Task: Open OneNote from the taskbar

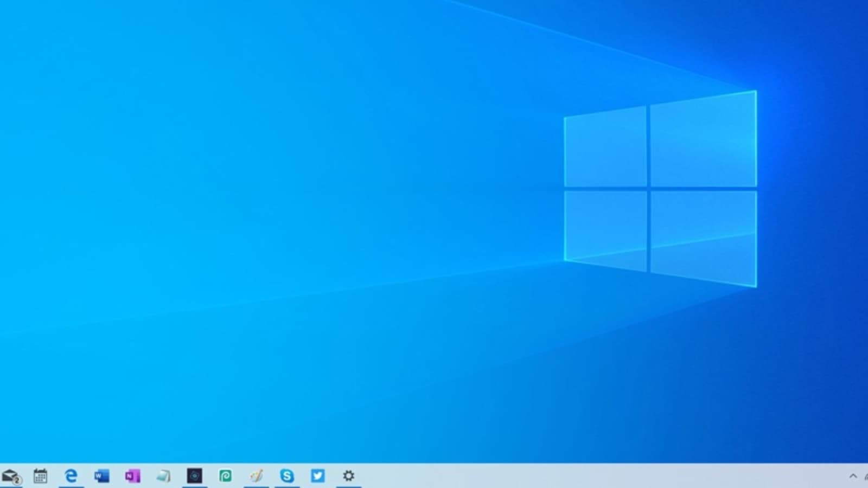Action: (x=132, y=476)
